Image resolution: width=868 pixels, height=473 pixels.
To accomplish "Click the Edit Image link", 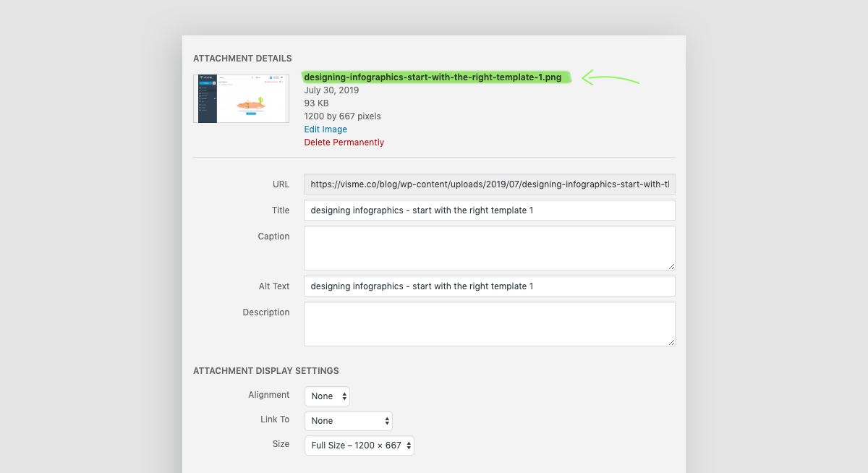I will pos(325,129).
